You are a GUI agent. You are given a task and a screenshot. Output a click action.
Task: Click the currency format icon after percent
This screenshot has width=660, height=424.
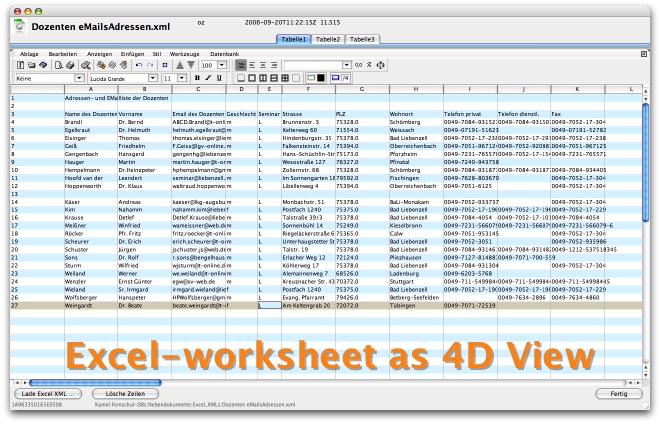(x=381, y=65)
